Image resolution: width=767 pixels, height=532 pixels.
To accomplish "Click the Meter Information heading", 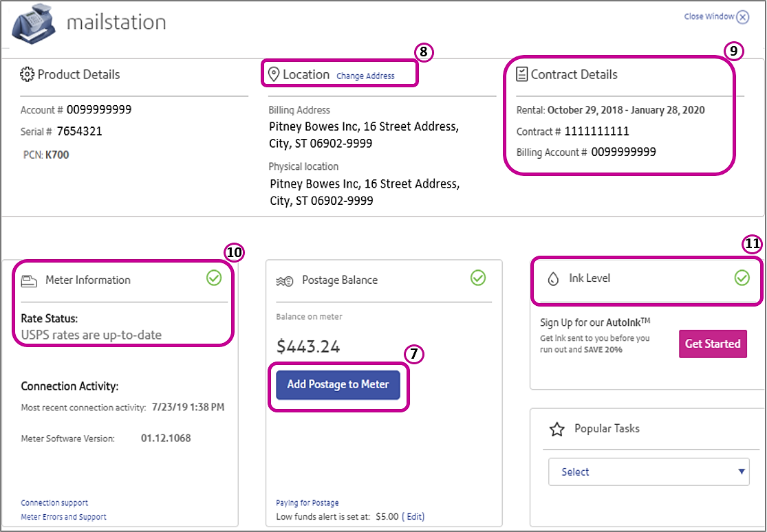I will pos(88,280).
